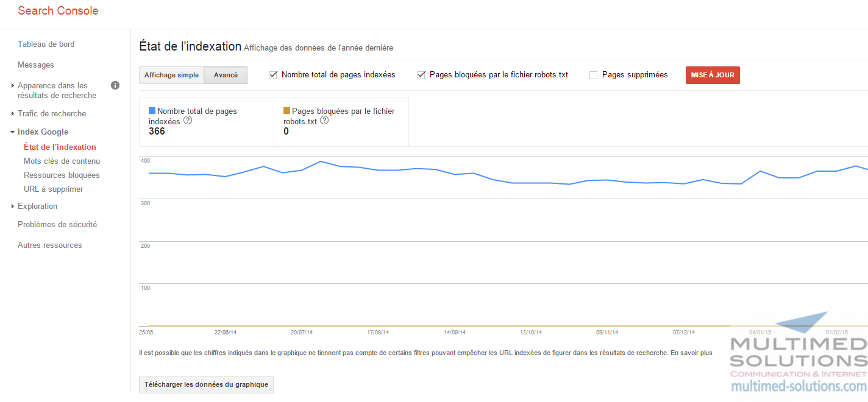
Task: Collapse the Index Google section
Action: [12, 132]
